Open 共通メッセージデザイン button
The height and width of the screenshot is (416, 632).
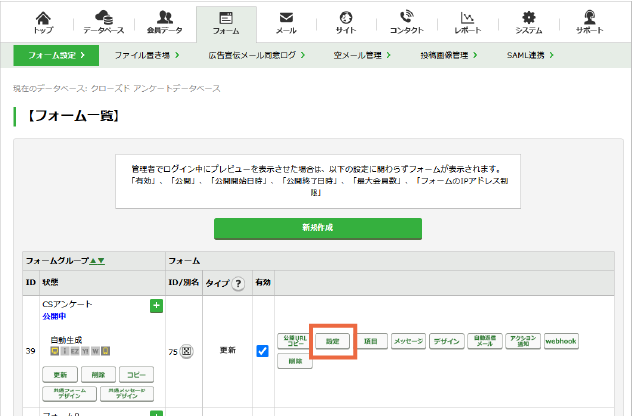(127, 394)
